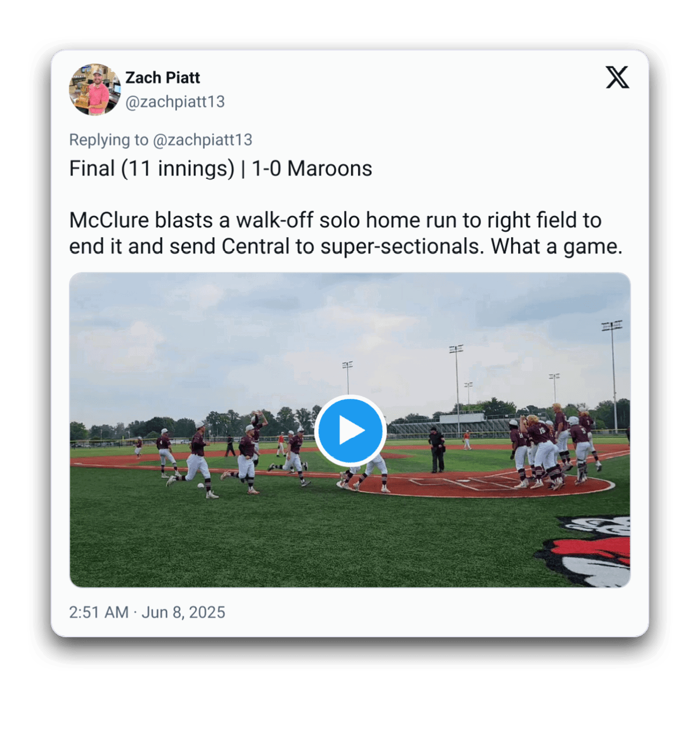Open the 2:51 AM timestamp link
The height and width of the screenshot is (729, 700).
tap(99, 613)
